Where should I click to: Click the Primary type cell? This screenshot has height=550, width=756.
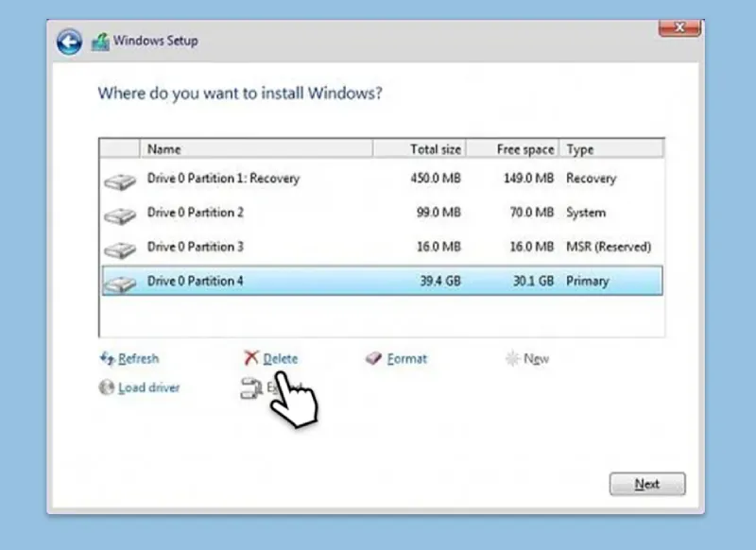587,281
